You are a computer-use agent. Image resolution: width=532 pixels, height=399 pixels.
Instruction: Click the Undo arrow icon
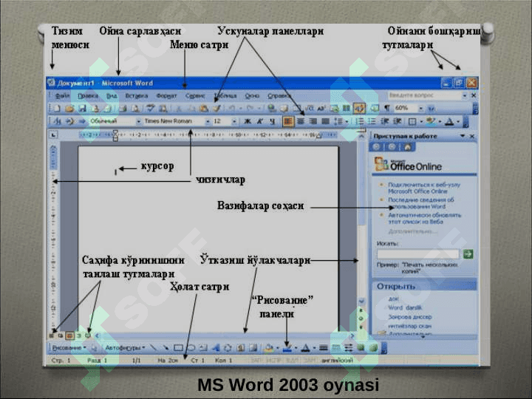pyautogui.click(x=232, y=109)
